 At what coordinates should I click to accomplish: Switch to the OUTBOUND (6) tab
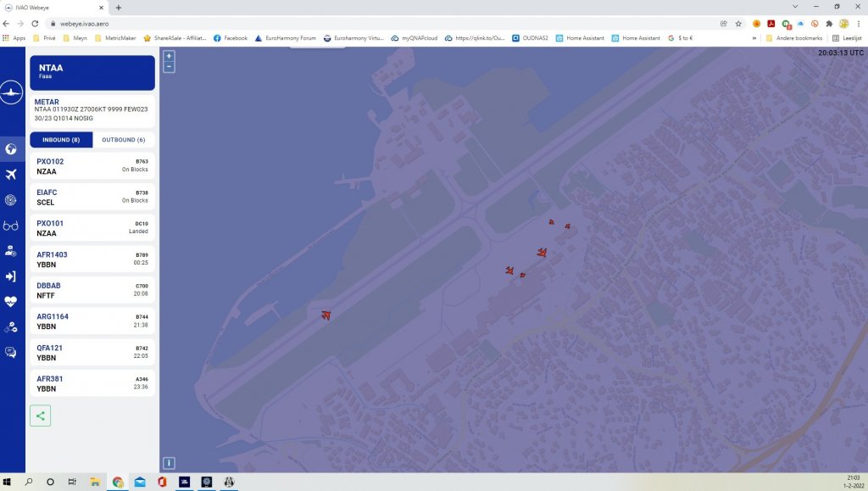click(x=123, y=140)
